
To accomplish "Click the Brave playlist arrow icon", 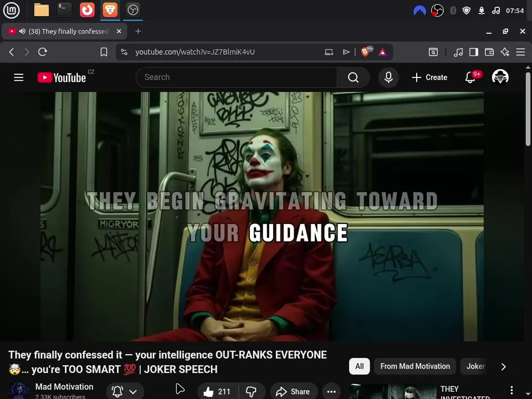I will [346, 52].
